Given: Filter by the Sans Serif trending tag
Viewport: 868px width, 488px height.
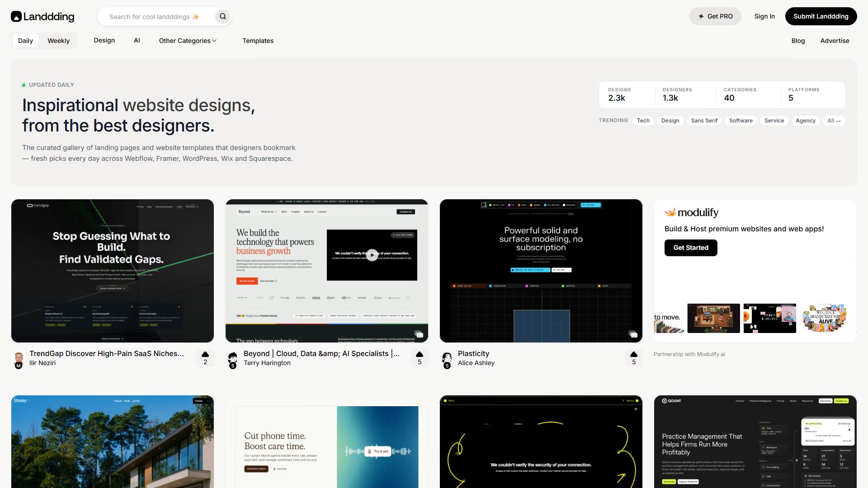Looking at the screenshot, I should (x=704, y=121).
